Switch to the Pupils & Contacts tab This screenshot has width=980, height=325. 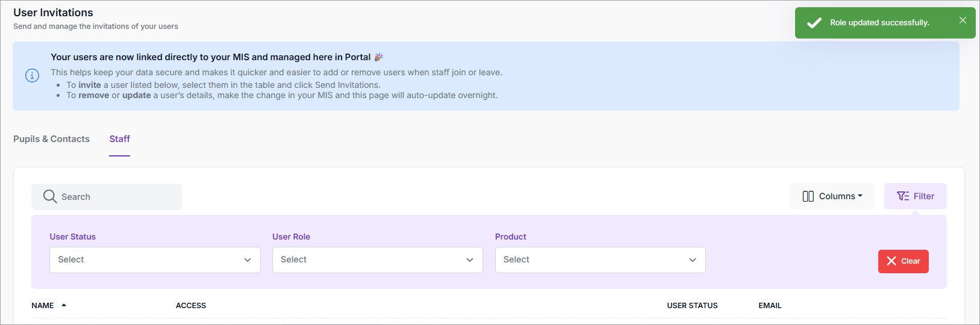point(51,139)
